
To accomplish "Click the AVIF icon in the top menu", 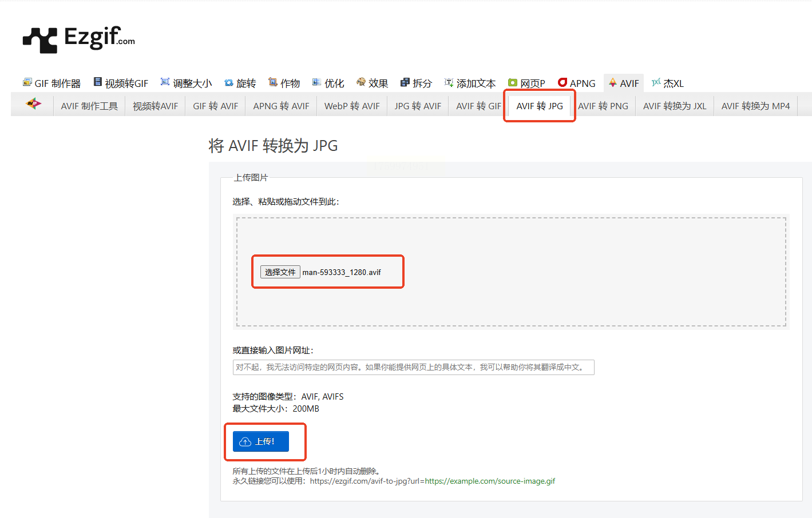I will [x=613, y=82].
